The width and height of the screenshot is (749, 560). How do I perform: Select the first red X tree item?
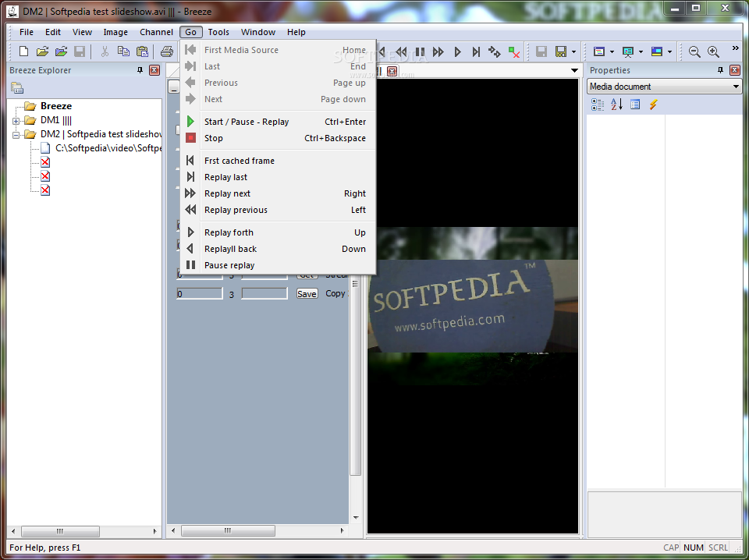(x=45, y=162)
